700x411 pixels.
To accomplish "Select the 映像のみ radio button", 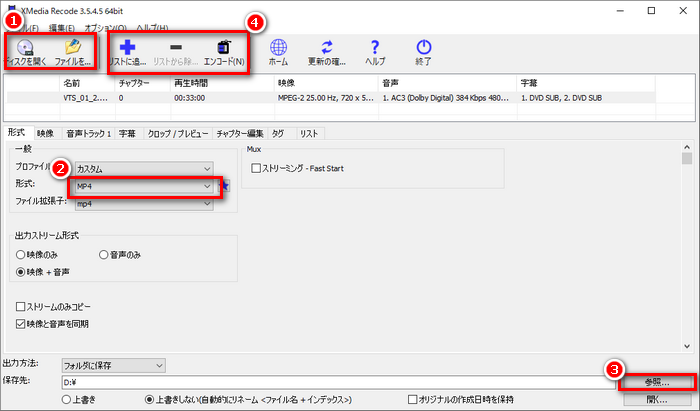I will pos(19,254).
